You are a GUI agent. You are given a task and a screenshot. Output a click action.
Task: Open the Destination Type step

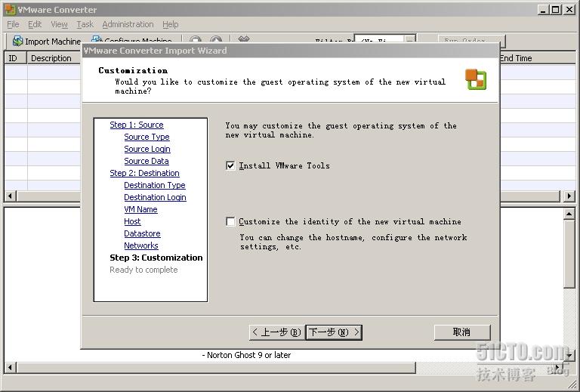pyautogui.click(x=155, y=185)
